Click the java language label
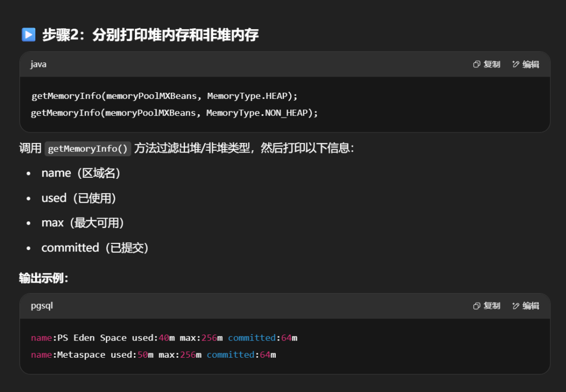The image size is (566, 392). point(39,65)
